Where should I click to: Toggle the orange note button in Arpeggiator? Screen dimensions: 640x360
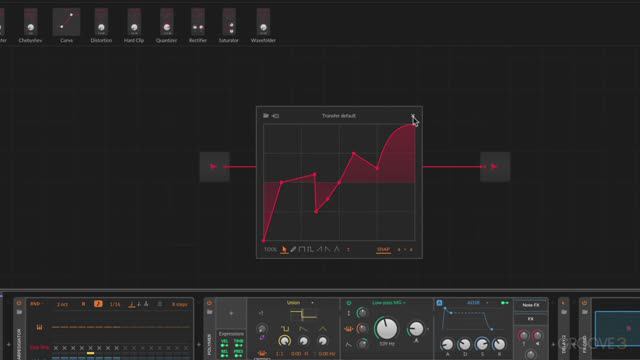98,304
